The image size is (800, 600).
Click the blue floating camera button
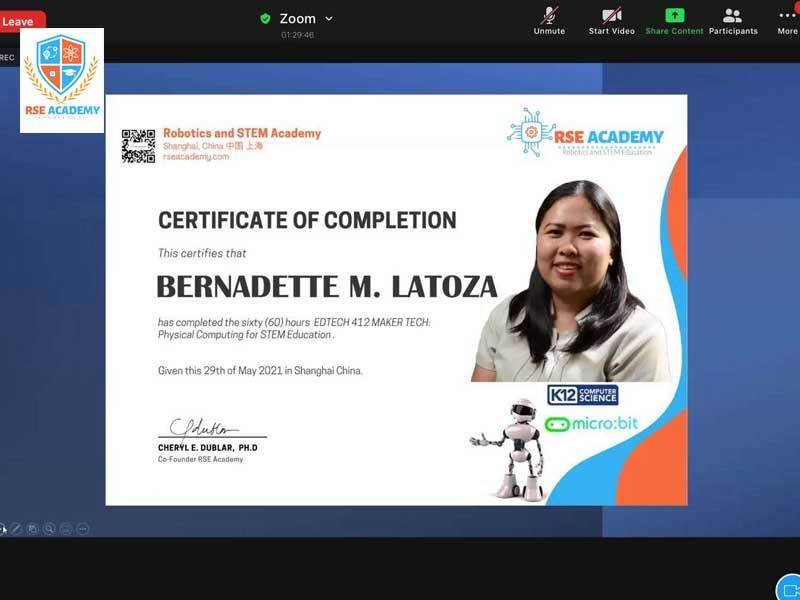pos(788,586)
